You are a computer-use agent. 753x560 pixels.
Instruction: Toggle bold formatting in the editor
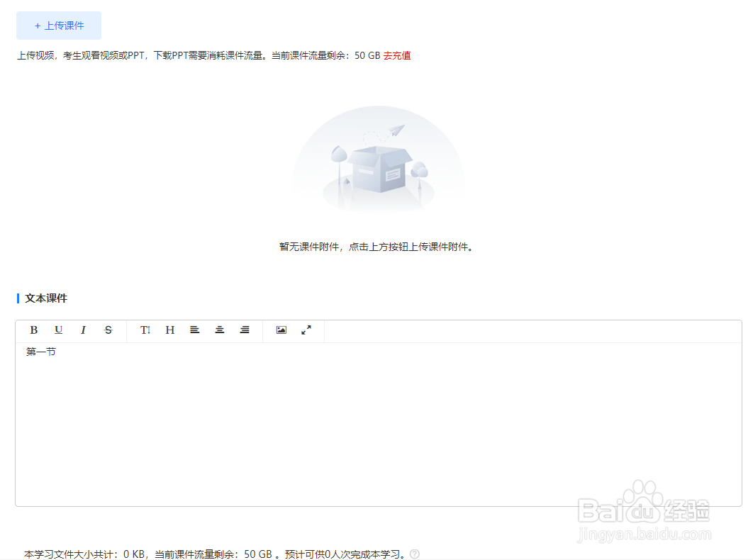[33, 330]
